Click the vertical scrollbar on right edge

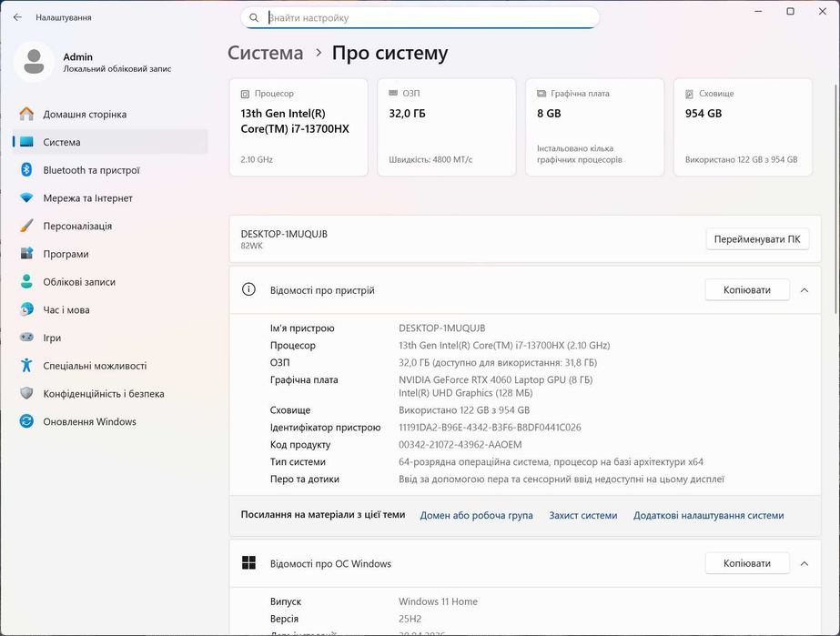(x=836, y=198)
